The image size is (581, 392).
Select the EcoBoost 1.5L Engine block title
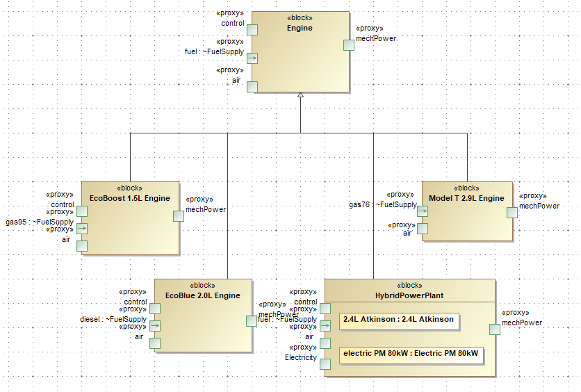pyautogui.click(x=130, y=198)
